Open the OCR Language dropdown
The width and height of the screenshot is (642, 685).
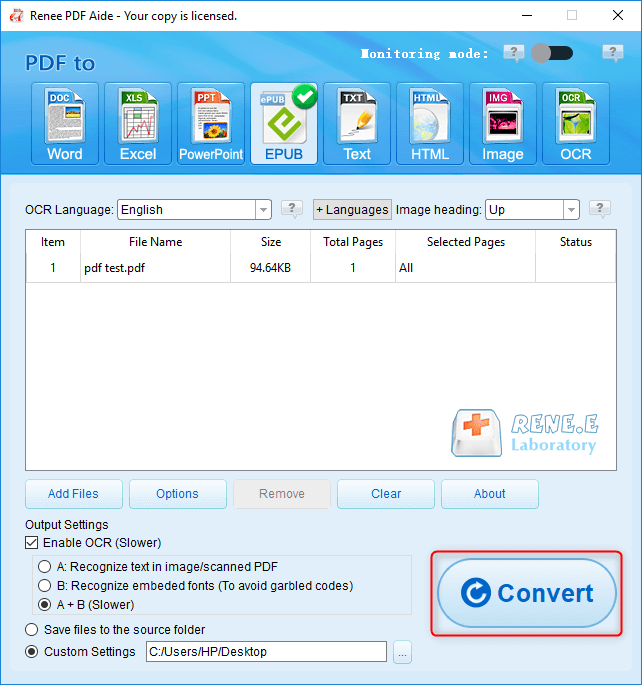pyautogui.click(x=263, y=210)
